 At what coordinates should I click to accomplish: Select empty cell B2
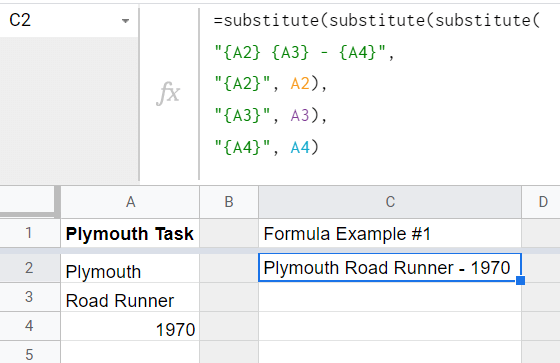(229, 269)
